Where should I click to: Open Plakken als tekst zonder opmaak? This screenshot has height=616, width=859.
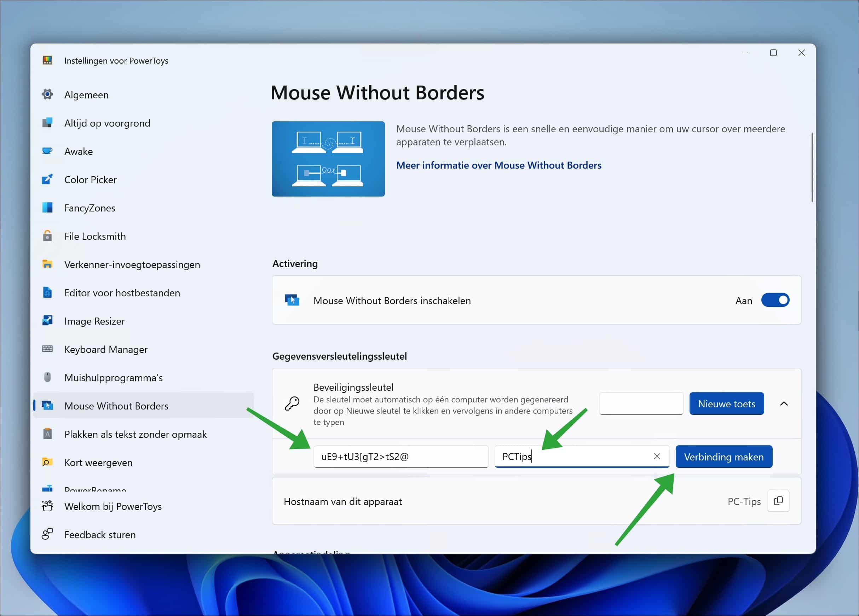click(x=135, y=434)
